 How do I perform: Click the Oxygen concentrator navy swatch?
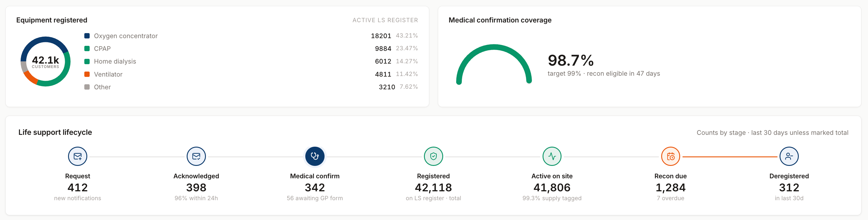(x=87, y=36)
